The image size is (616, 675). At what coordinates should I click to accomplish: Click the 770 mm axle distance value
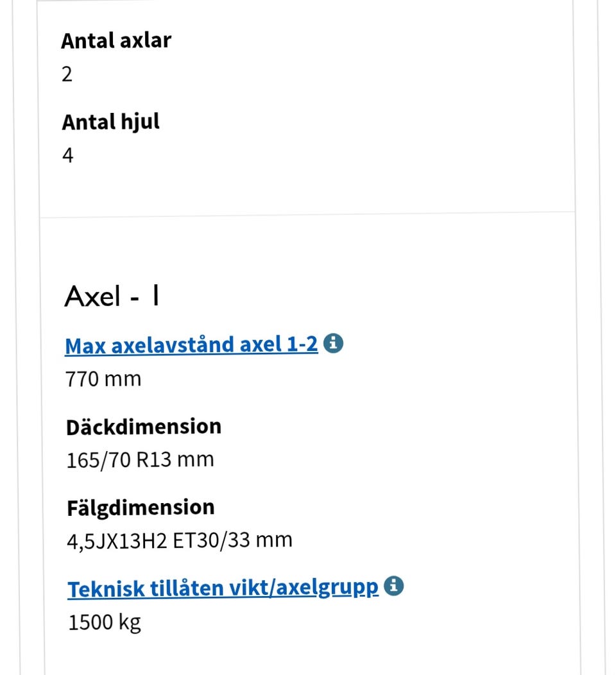[x=103, y=379]
